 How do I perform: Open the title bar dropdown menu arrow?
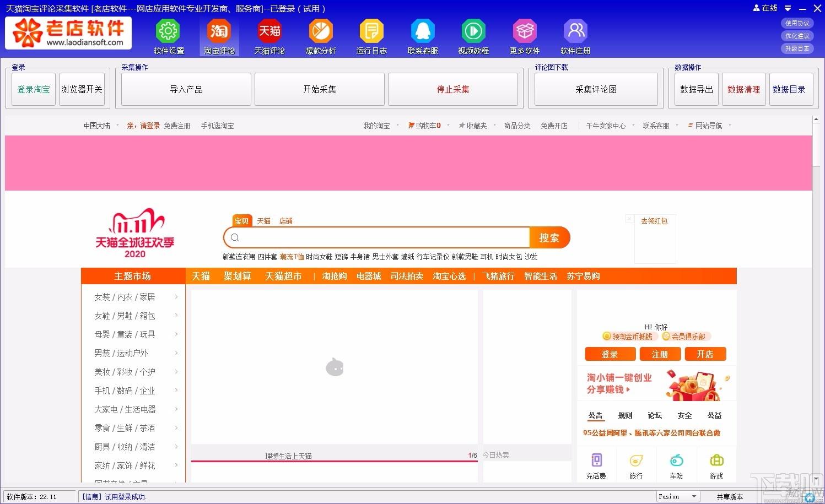788,8
